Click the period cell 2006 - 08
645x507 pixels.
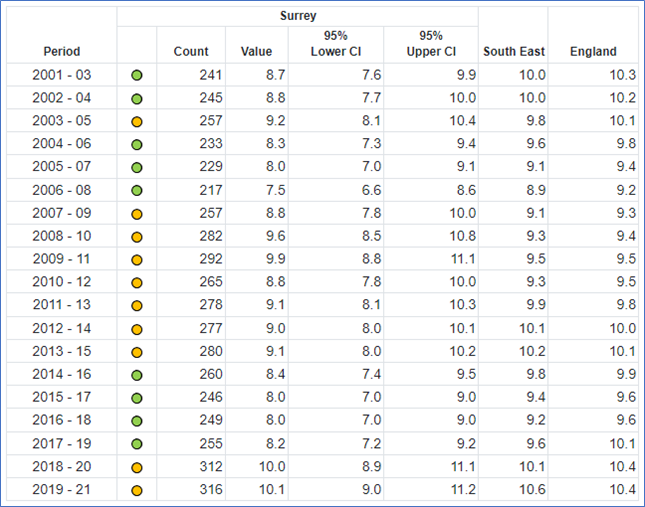pos(62,190)
